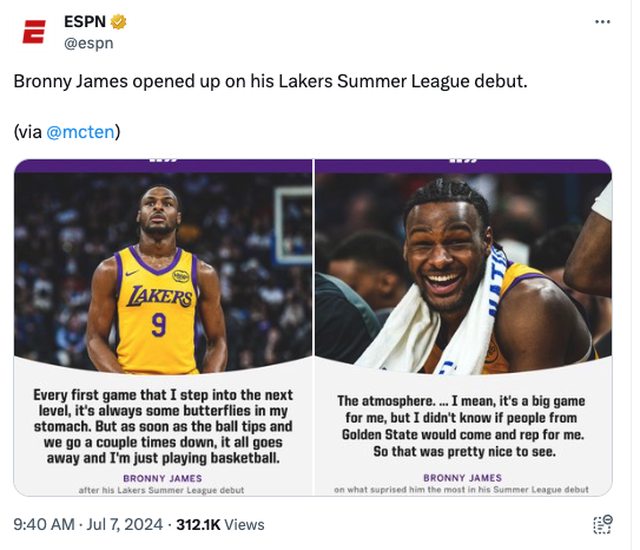Click the number 9 on the Lakers jersey
This screenshot has height=550, width=640.
tap(158, 325)
